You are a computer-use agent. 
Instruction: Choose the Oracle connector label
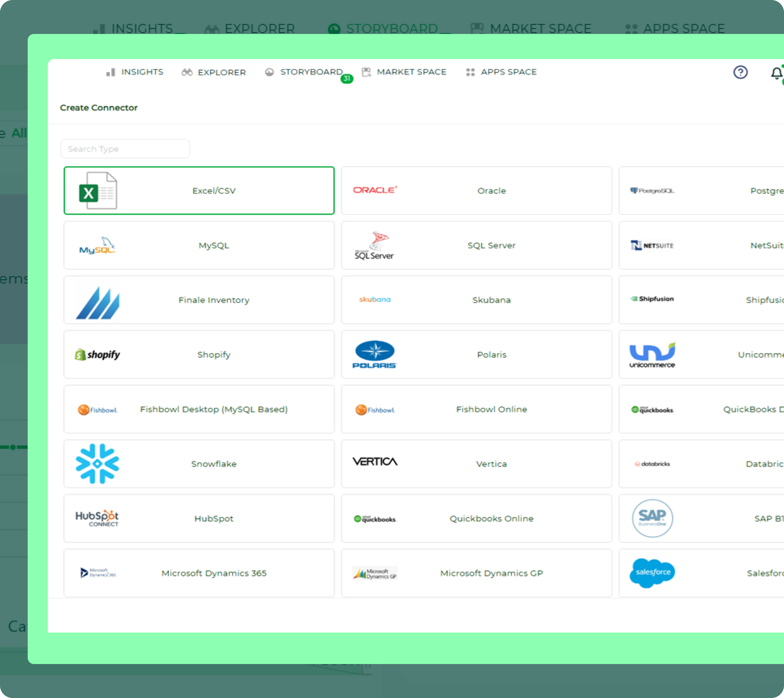(x=492, y=191)
